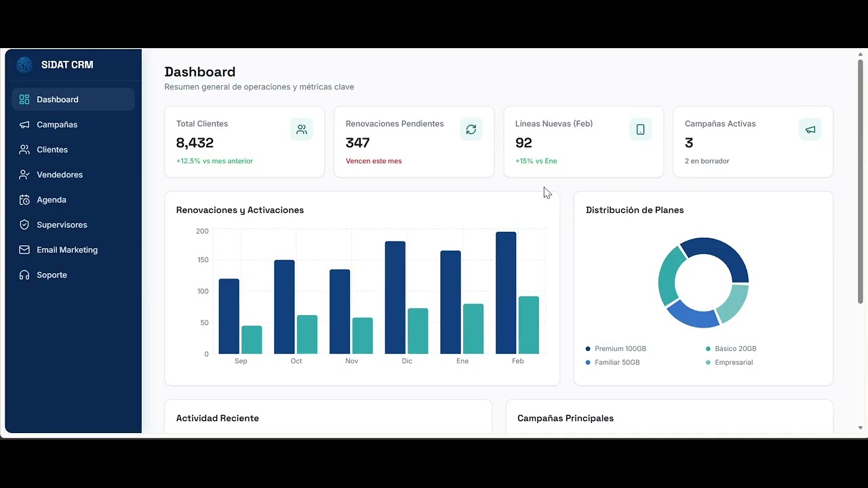Click the teal Feb bar in chart
Viewport: 868px width, 488px height.
click(529, 325)
